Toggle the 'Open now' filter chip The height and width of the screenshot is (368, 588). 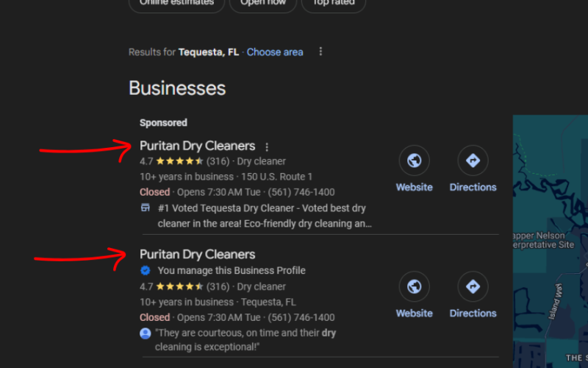tap(262, 4)
